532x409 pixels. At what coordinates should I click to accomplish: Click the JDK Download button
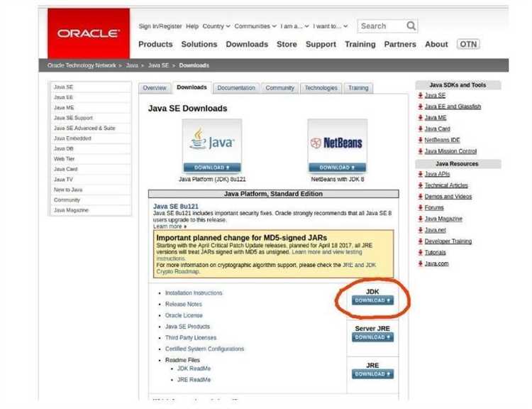[372, 300]
